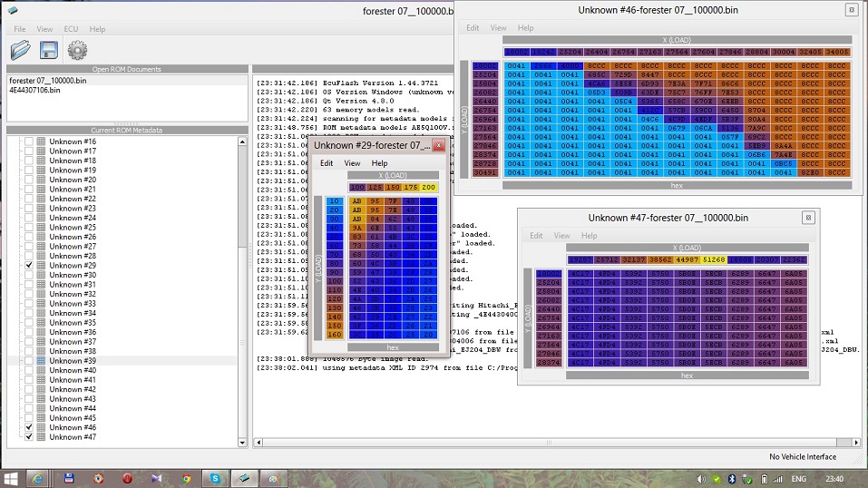Screen dimensions: 868x488
Task: Uncheck the Unknown #29 checkbox
Action: (x=29, y=265)
